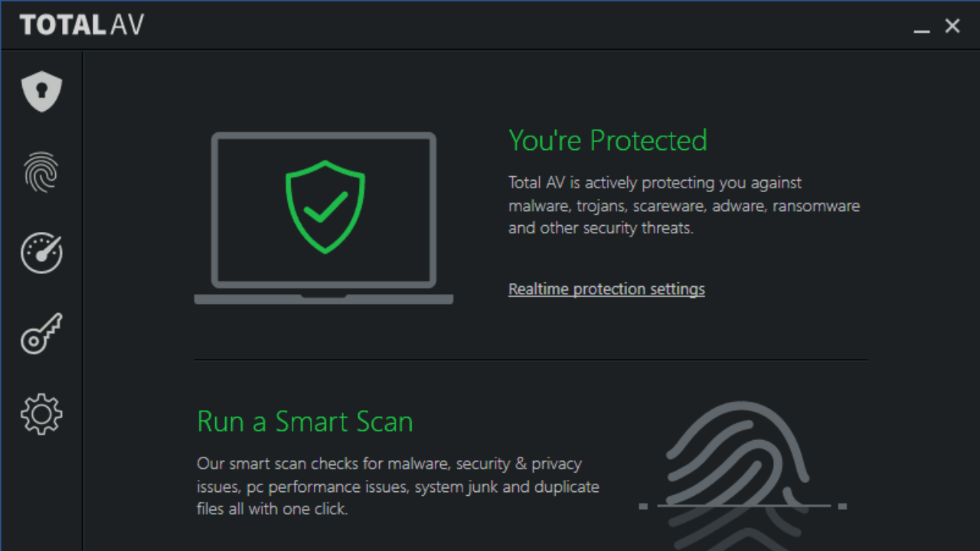The width and height of the screenshot is (980, 551).
Task: Click the TotalAV logo in title bar
Action: coord(82,25)
